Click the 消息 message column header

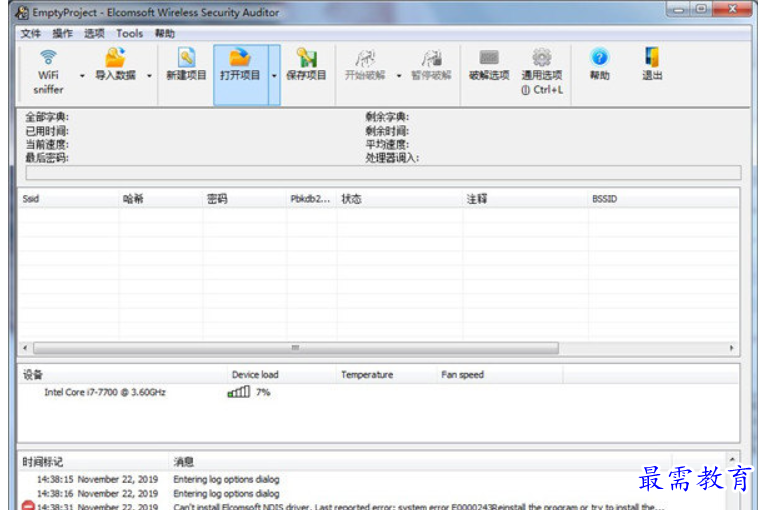click(420, 462)
